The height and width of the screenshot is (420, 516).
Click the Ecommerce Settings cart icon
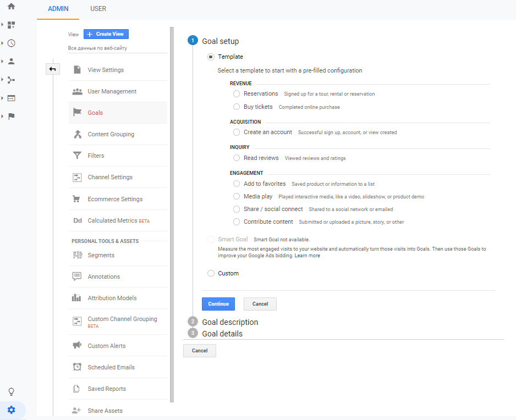tap(77, 199)
